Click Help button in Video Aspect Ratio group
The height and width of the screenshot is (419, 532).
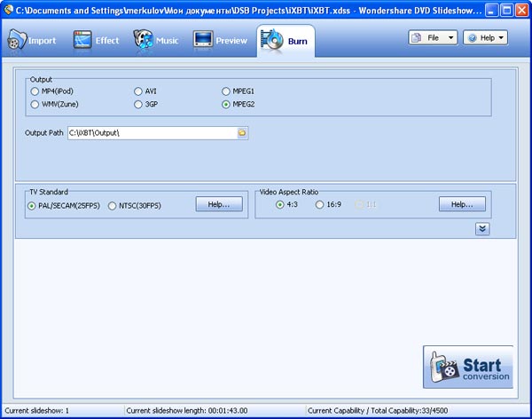pyautogui.click(x=462, y=204)
